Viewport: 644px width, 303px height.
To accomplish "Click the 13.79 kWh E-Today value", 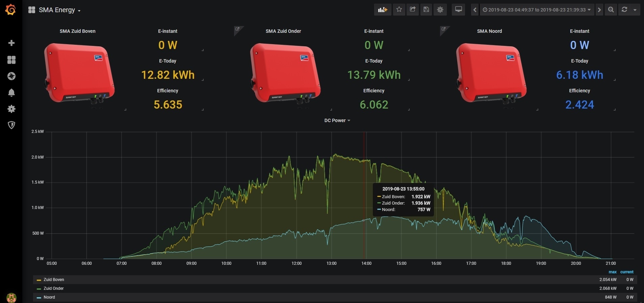I will [374, 75].
